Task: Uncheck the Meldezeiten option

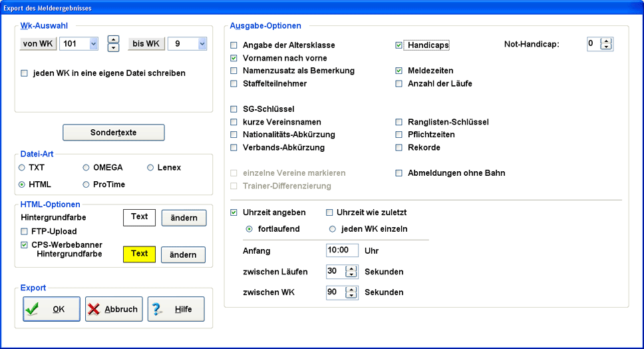Action: pyautogui.click(x=399, y=71)
